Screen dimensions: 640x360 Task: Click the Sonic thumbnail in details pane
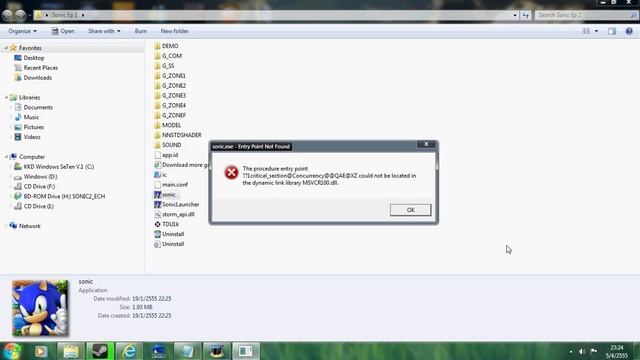coord(40,308)
